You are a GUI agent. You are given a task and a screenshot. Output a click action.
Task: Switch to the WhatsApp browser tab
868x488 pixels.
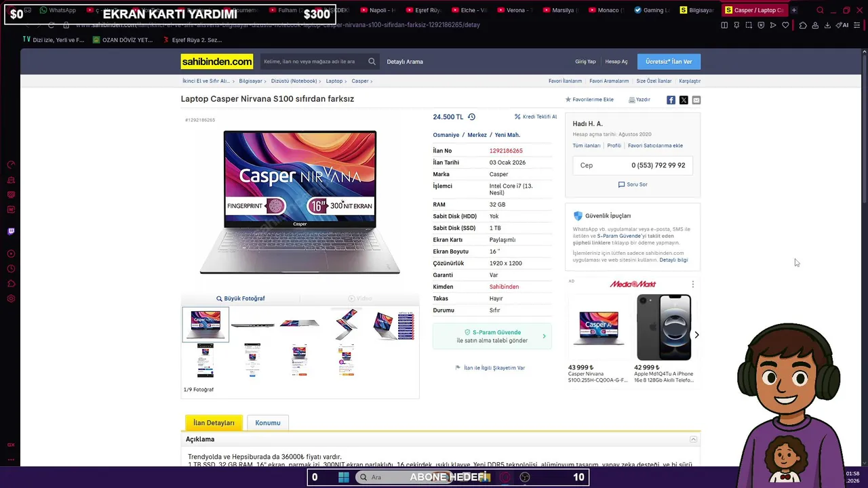[x=58, y=10]
